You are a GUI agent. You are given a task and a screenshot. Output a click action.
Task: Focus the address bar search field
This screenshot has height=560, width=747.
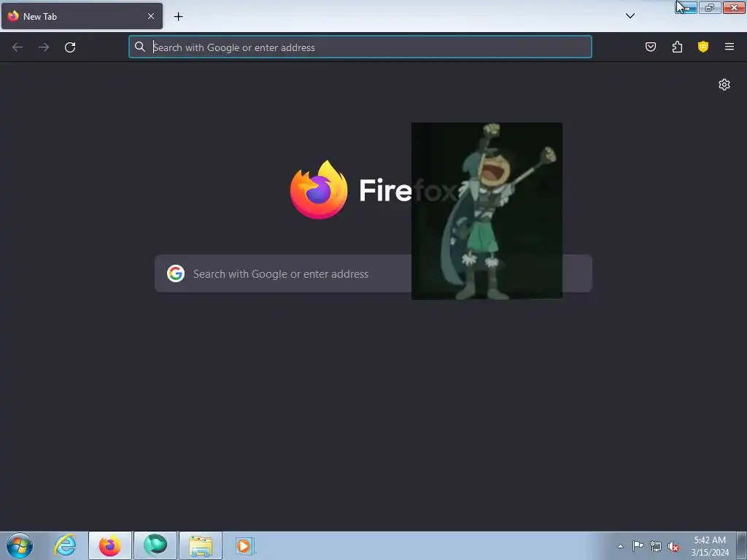[x=360, y=47]
